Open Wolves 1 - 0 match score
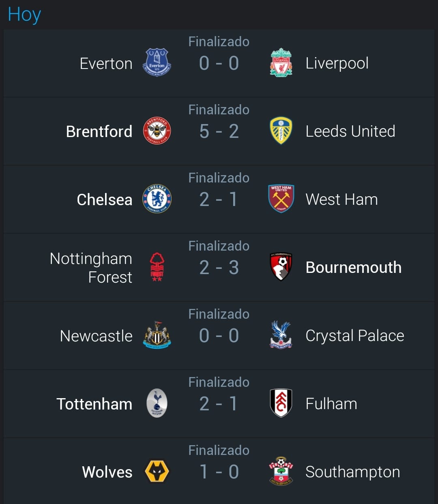 [x=219, y=472]
